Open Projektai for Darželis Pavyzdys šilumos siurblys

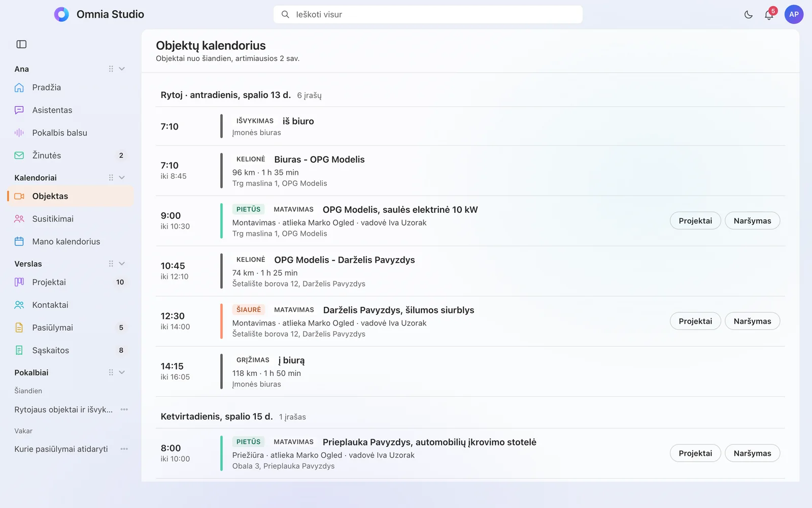point(695,321)
